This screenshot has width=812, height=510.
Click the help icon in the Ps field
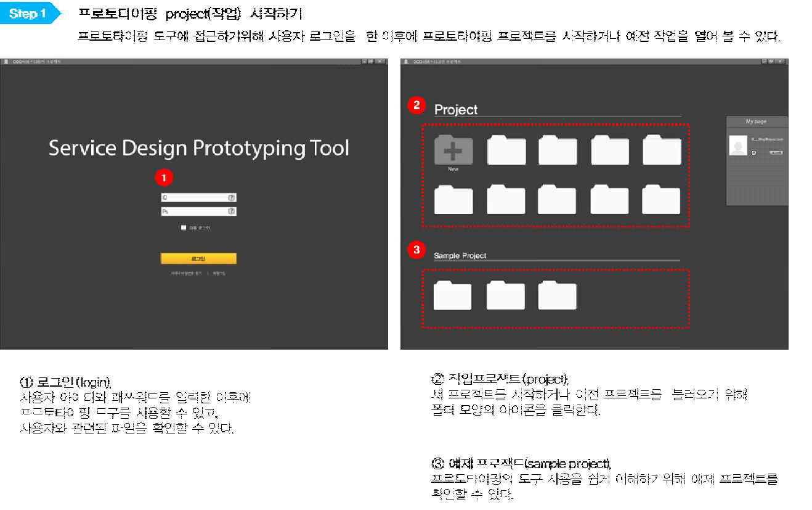tap(232, 211)
